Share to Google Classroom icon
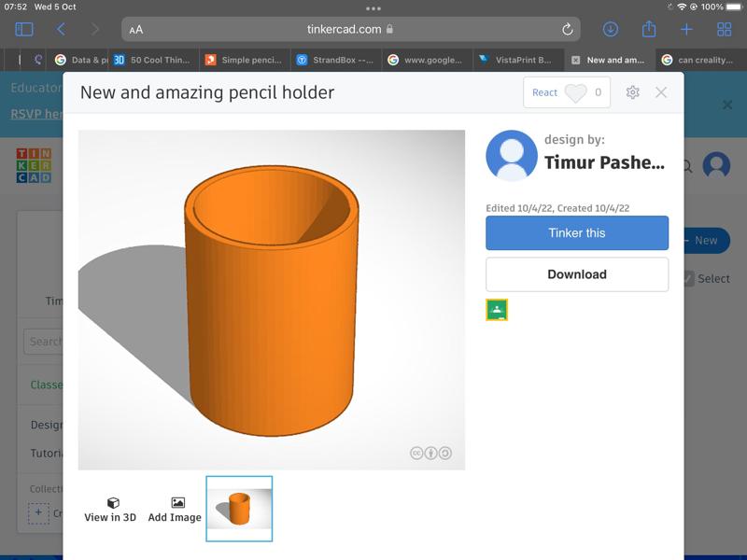 (x=497, y=310)
